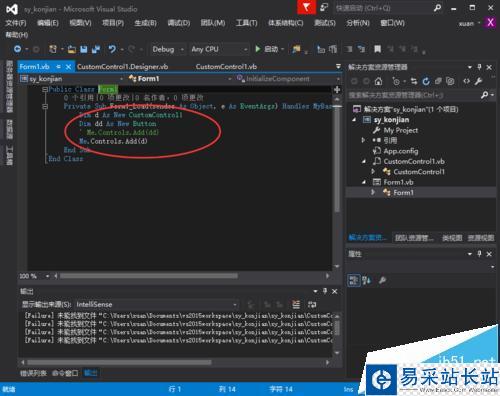Pin the Solution Explorer panel

click(479, 67)
